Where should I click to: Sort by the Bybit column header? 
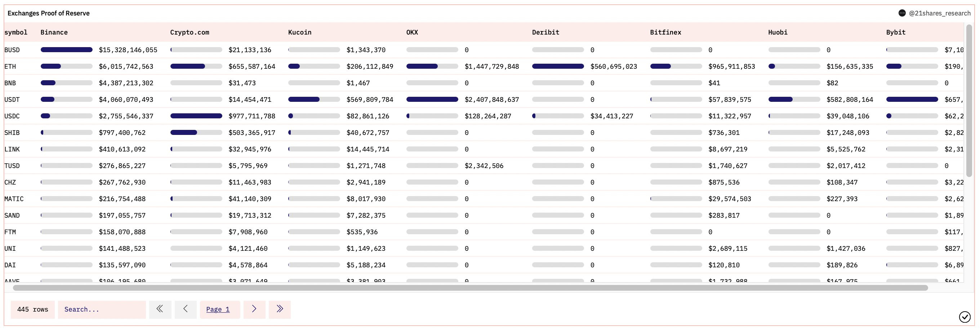point(896,32)
